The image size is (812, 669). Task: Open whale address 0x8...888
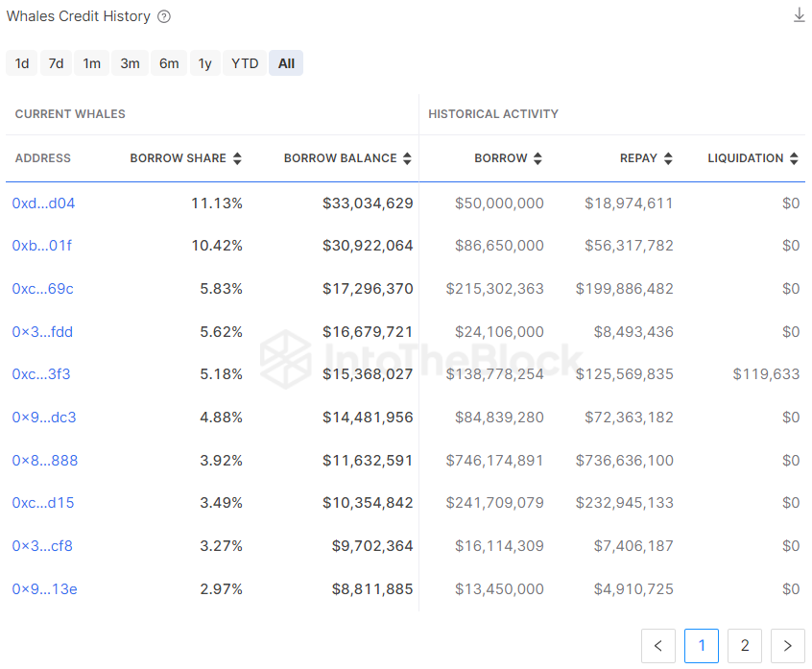pyautogui.click(x=44, y=461)
